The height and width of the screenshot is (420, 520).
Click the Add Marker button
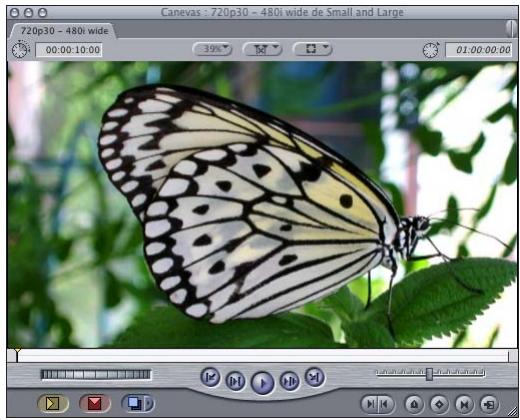pyautogui.click(x=414, y=404)
